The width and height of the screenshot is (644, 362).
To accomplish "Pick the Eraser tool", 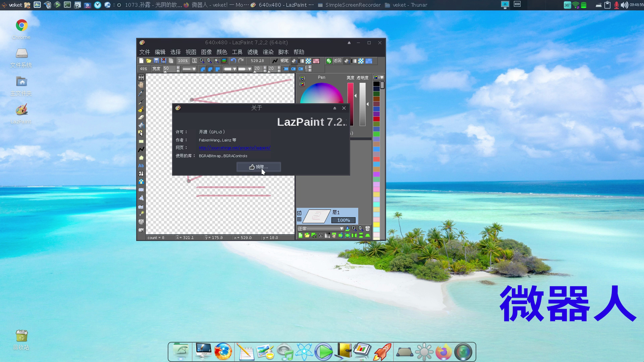I will click(x=141, y=117).
